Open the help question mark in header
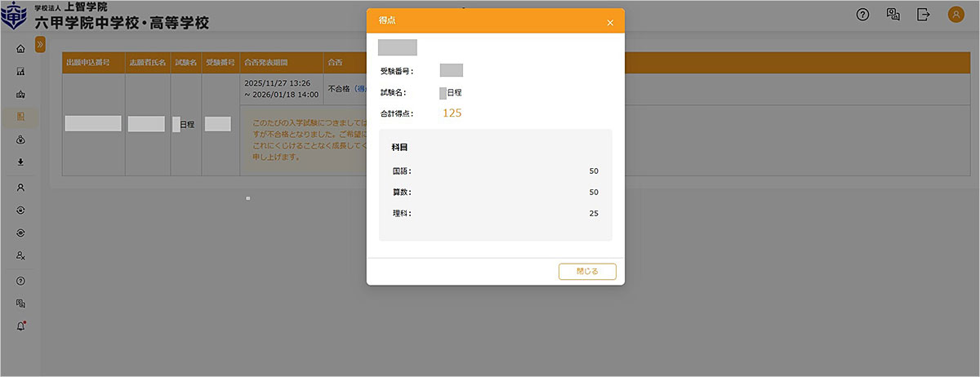Screen dimensions: 980x377 pos(862,15)
